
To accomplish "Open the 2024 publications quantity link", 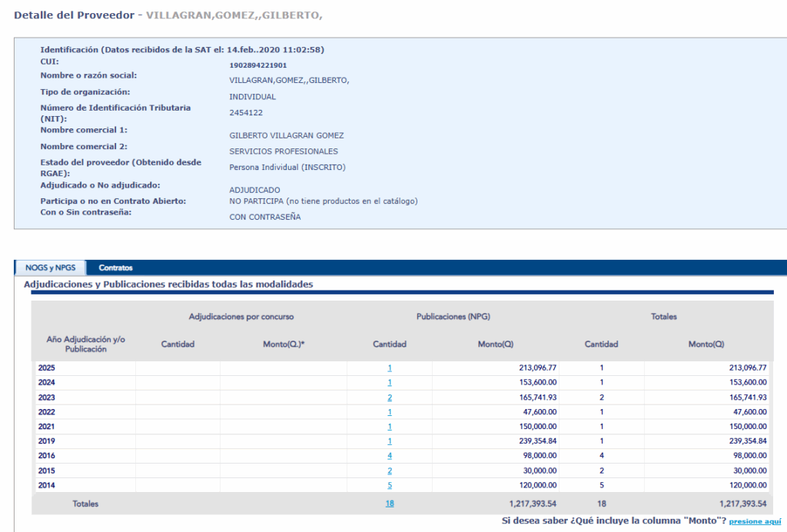I will (x=390, y=383).
